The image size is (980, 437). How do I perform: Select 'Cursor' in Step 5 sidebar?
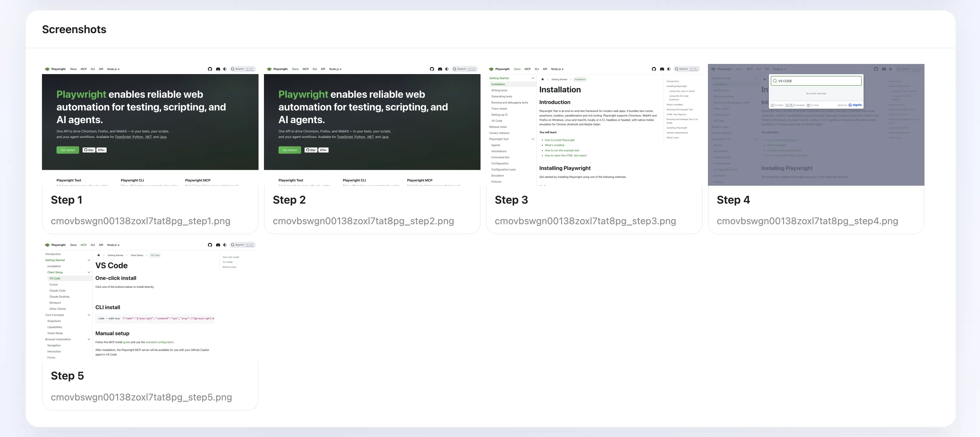54,284
